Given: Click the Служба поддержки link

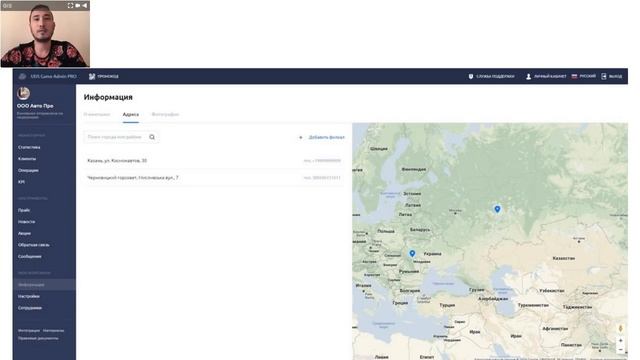Looking at the screenshot, I should pyautogui.click(x=495, y=76).
